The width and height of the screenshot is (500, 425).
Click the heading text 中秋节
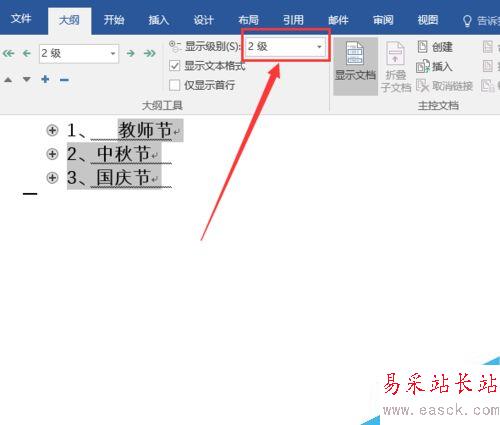[x=123, y=154]
